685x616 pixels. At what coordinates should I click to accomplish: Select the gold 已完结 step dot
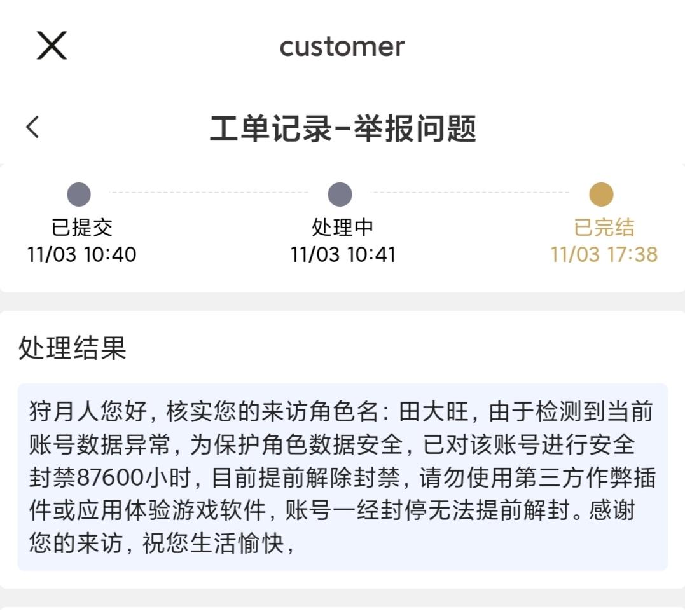[x=601, y=195]
